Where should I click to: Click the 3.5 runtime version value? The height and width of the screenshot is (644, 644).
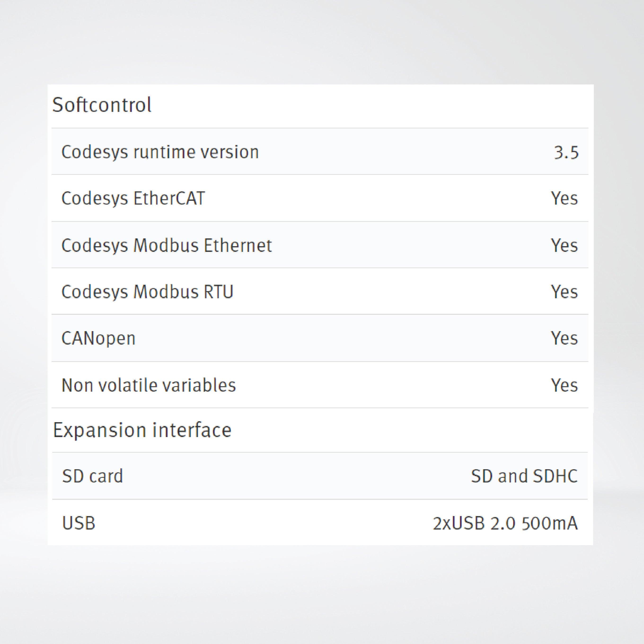(566, 153)
